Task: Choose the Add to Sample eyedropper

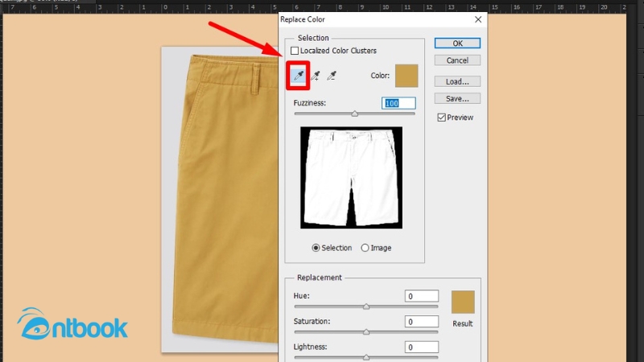Action: 315,76
